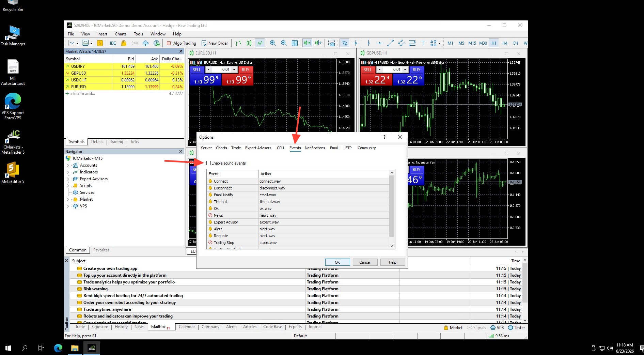Switch chart to bar chart style
The width and height of the screenshot is (644, 355).
coord(238,43)
